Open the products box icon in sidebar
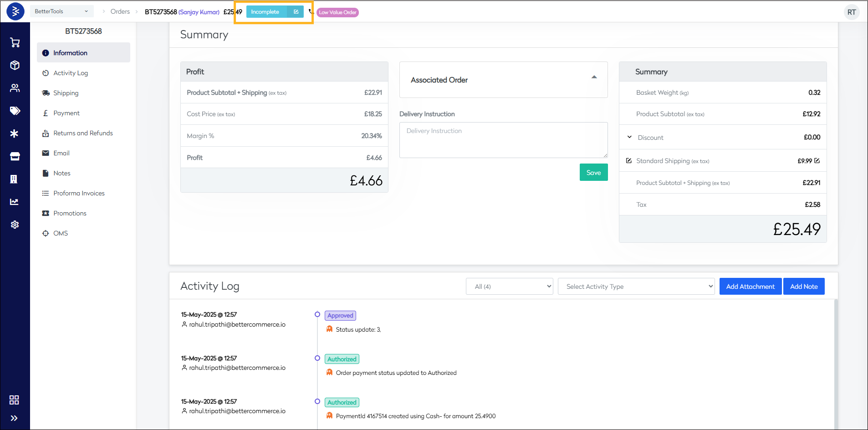 (x=15, y=65)
